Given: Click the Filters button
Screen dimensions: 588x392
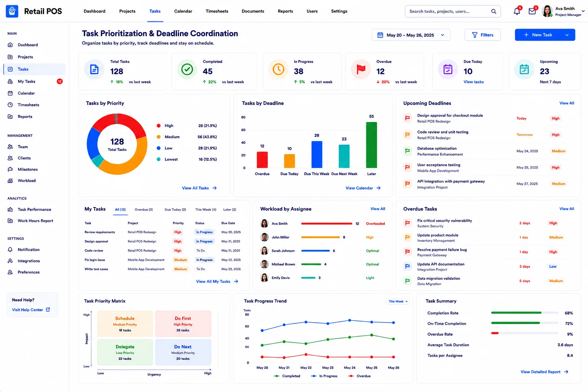Looking at the screenshot, I should coord(483,35).
